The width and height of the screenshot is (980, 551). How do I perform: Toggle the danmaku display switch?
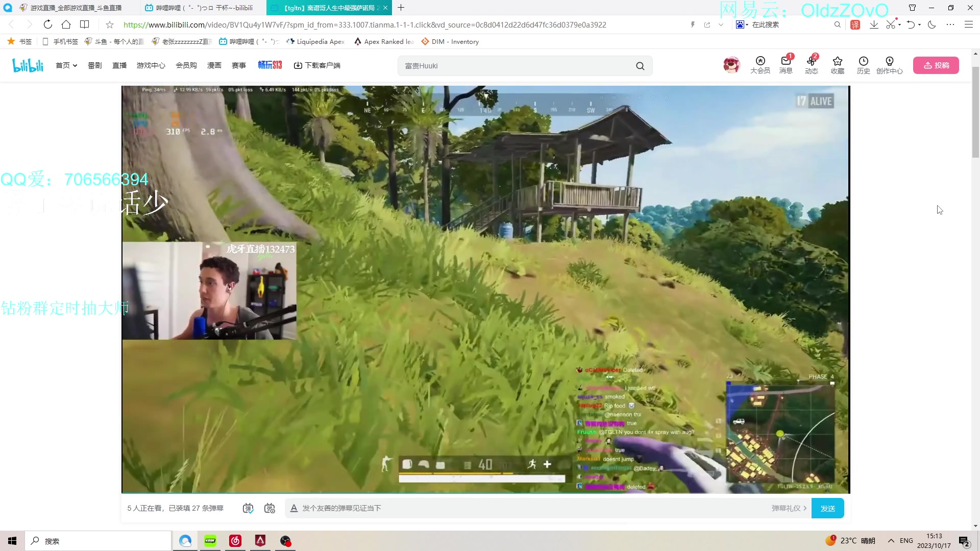(x=248, y=508)
